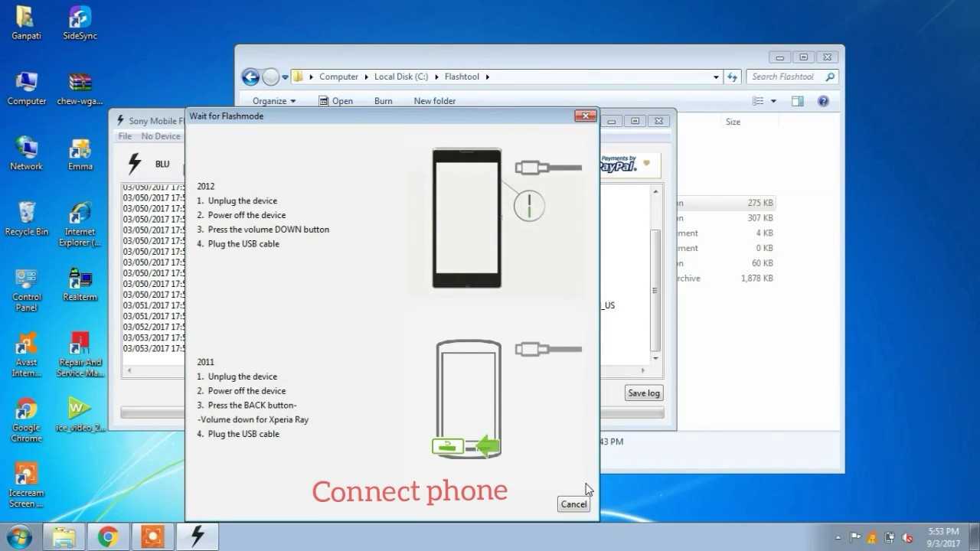Select Computer in the Explorer address bar

pos(338,77)
